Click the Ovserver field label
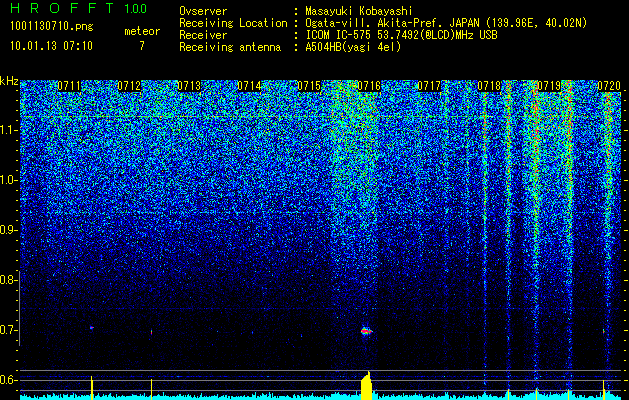 click(x=203, y=11)
